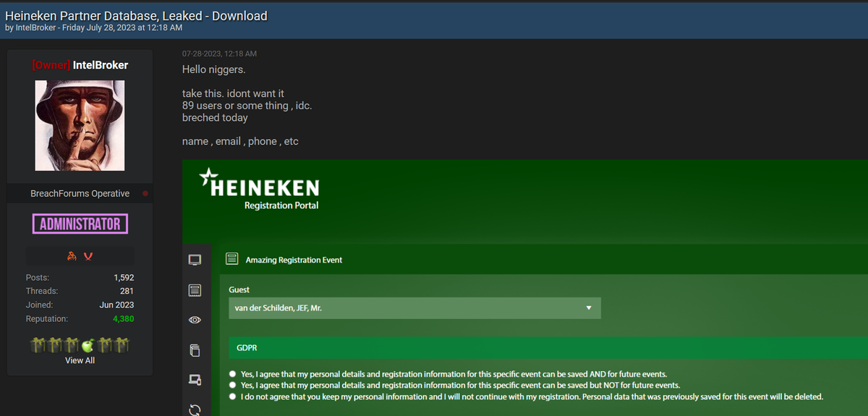Click the gift box award left of the apple
This screenshot has height=416, width=868.
(x=73, y=346)
